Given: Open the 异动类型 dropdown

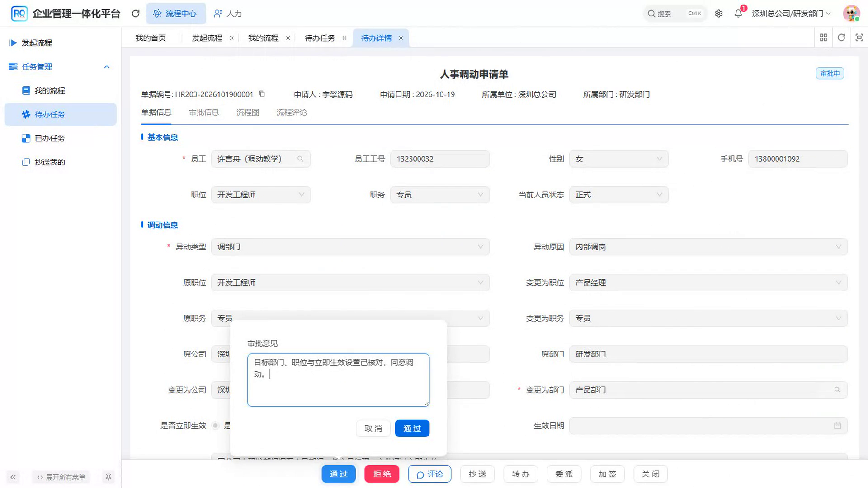Looking at the screenshot, I should (x=350, y=247).
